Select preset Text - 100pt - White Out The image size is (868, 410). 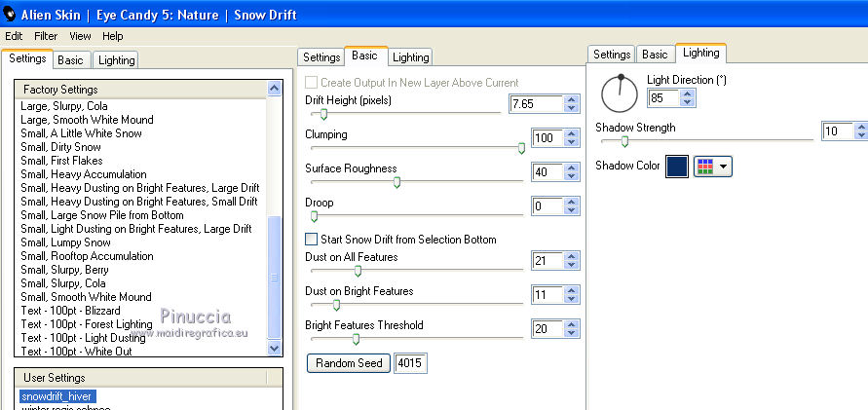click(76, 352)
